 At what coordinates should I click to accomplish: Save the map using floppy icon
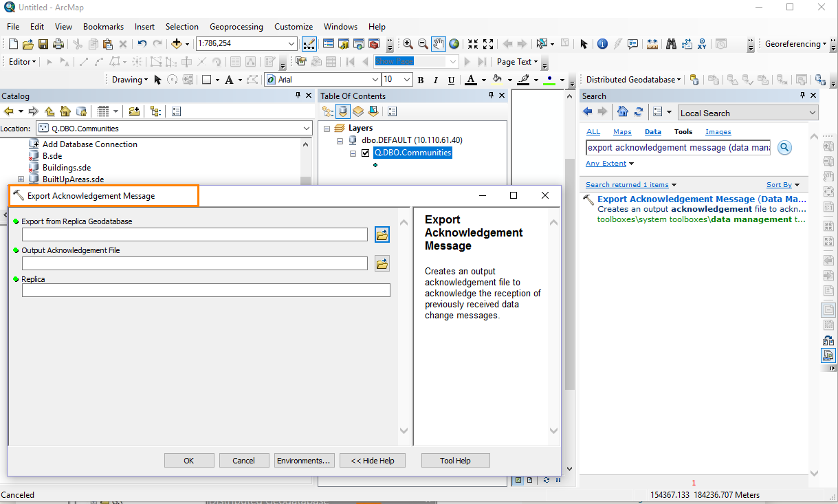pyautogui.click(x=43, y=44)
